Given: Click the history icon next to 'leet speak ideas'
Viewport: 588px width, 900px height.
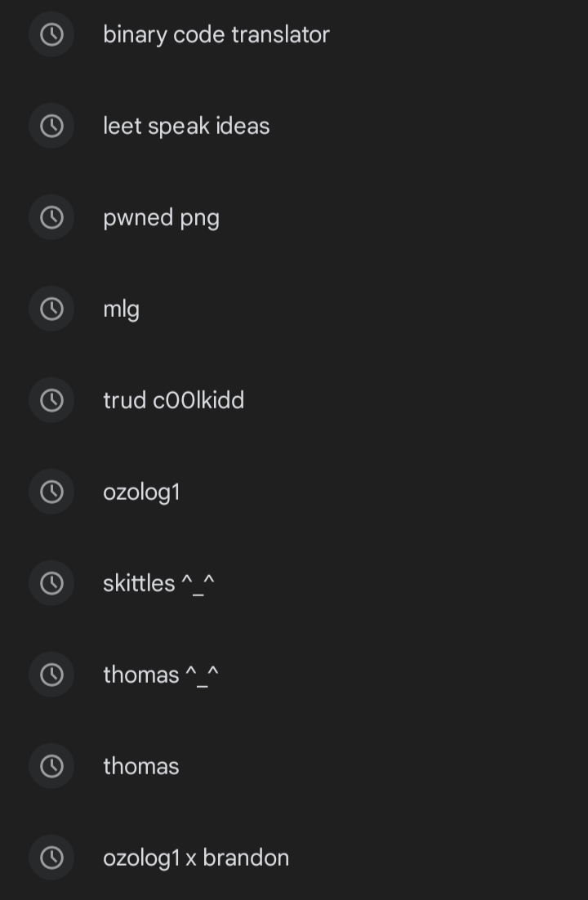Looking at the screenshot, I should (51, 126).
